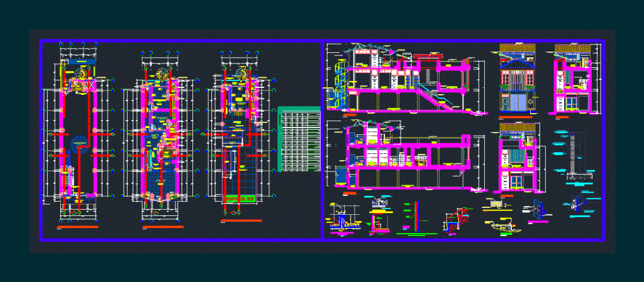Click the foundation detail at bottom-left of right sheet
This screenshot has width=644, height=282.
[341, 219]
